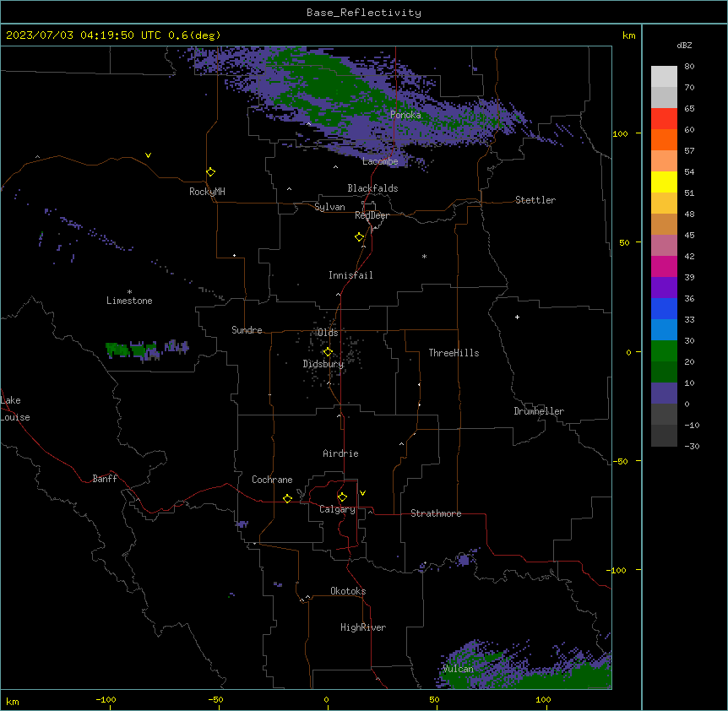The height and width of the screenshot is (711, 728).
Task: Click the Banff label
Action: 105,479
